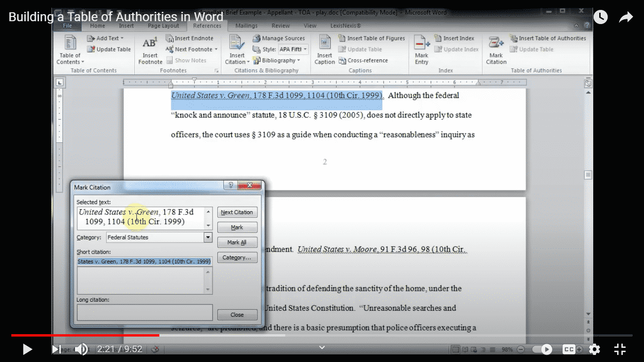Select the Mark Citation tool

496,49
